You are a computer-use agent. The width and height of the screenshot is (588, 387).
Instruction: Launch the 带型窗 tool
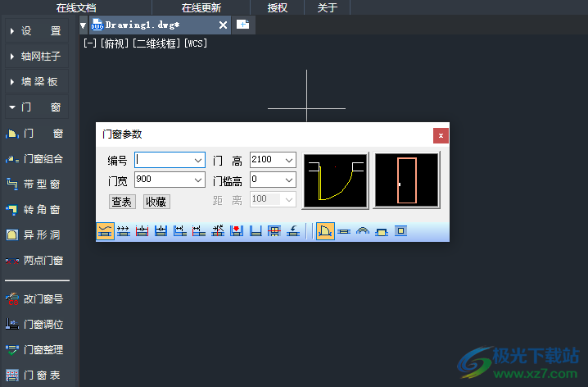(34, 184)
